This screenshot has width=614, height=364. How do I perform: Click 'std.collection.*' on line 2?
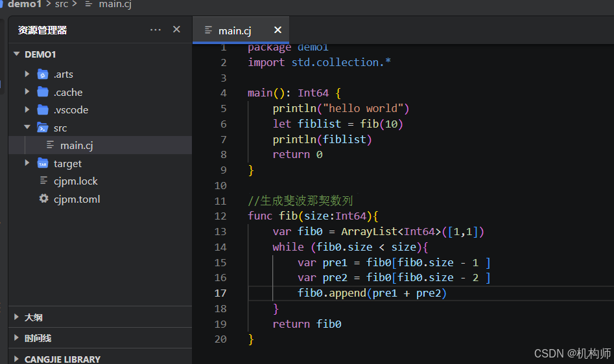click(341, 62)
